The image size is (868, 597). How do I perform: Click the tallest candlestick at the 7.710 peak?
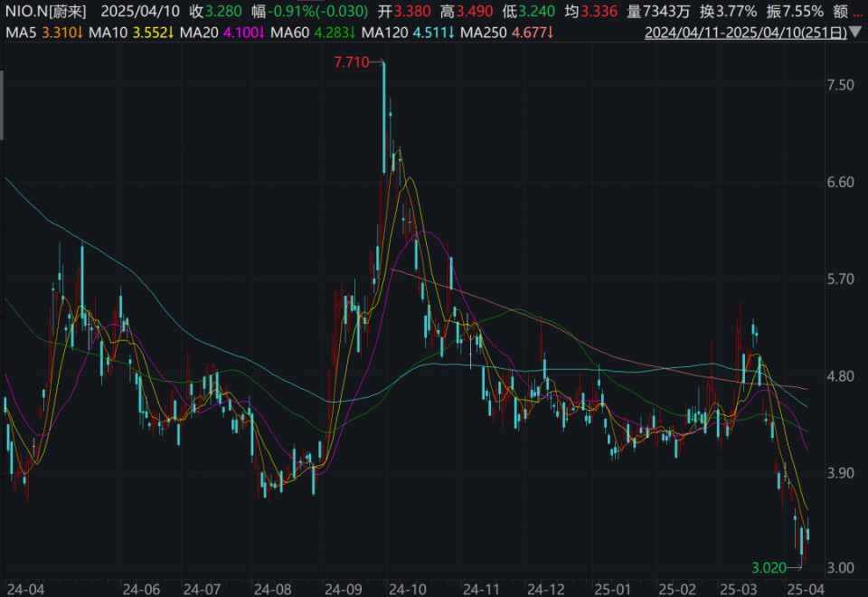384,118
